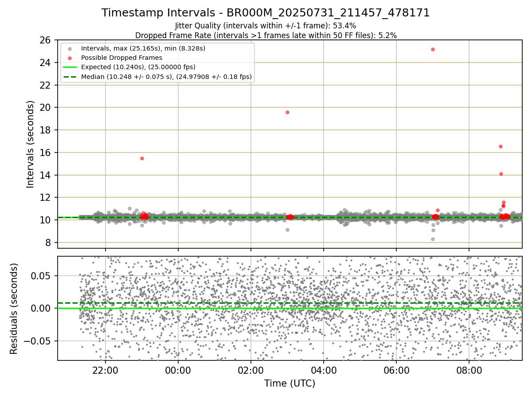The image size is (532, 399).
Task: Click the "22:00" x-axis tick label
Action: pyautogui.click(x=106, y=371)
